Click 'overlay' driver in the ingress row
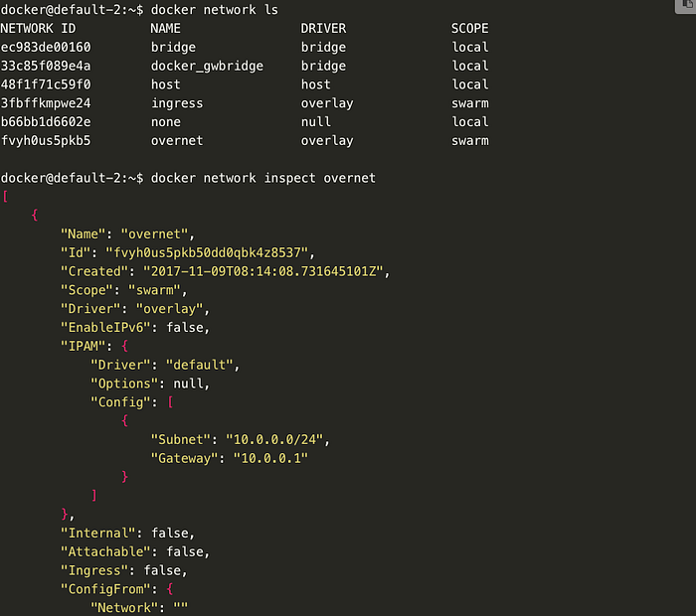This screenshot has height=616, width=696. coord(327,103)
